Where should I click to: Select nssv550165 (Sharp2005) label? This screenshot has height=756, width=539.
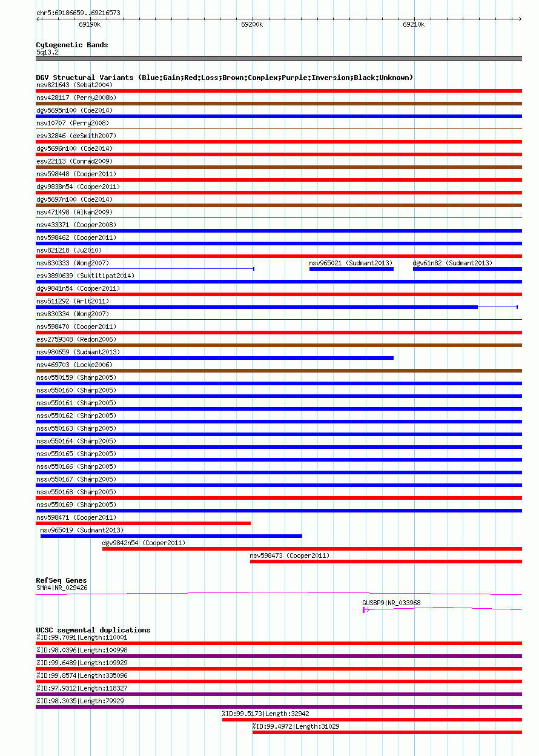coord(76,454)
